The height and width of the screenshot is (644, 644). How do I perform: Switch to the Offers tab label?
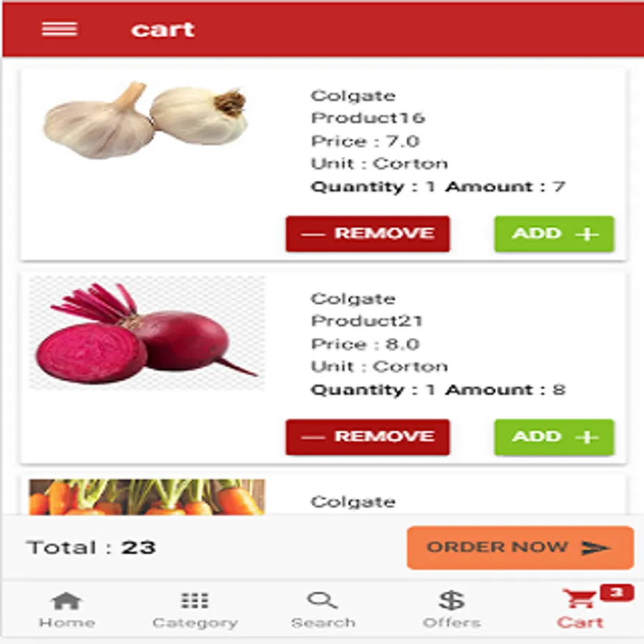[x=452, y=623]
